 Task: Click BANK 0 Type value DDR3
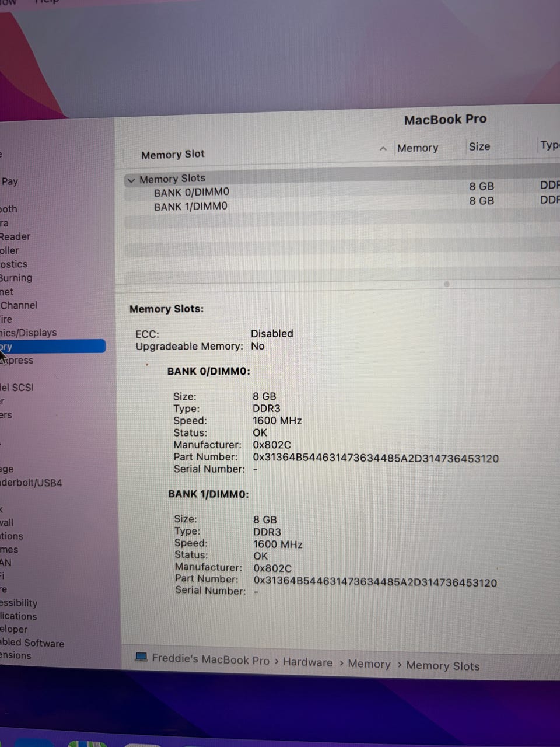267,408
